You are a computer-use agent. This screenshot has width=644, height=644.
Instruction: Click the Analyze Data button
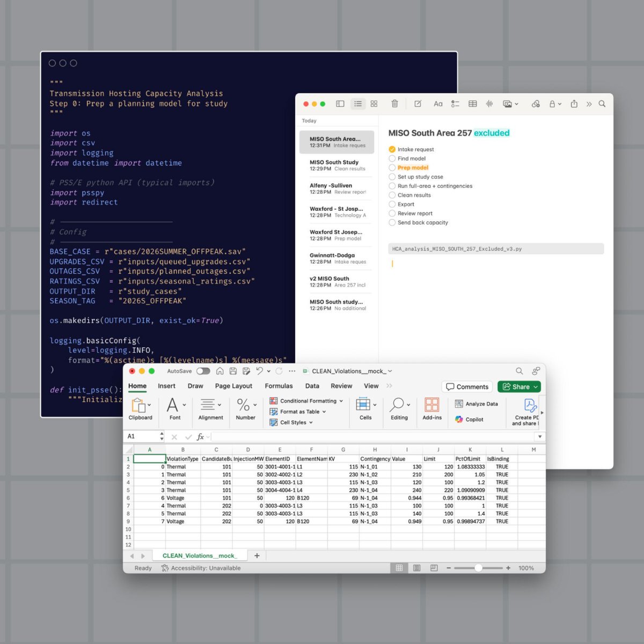[x=477, y=404]
